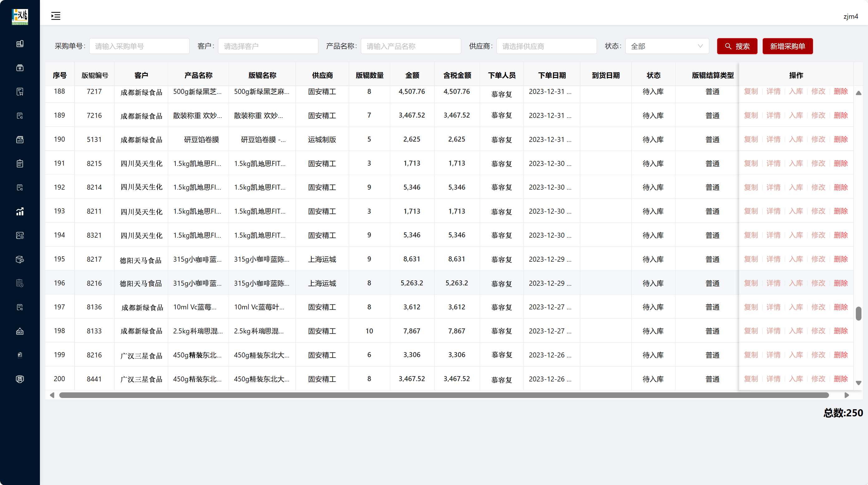Open the package with gear sidebar icon
Screen dimensions: 868x485
(20, 259)
